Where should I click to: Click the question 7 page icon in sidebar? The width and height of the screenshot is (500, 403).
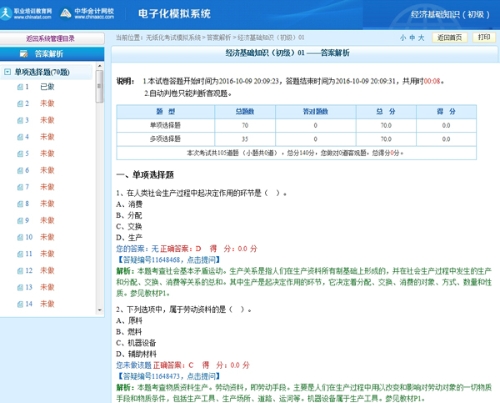click(20, 187)
